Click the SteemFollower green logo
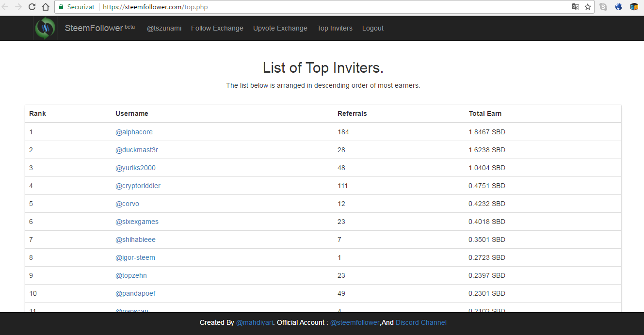 (45, 28)
